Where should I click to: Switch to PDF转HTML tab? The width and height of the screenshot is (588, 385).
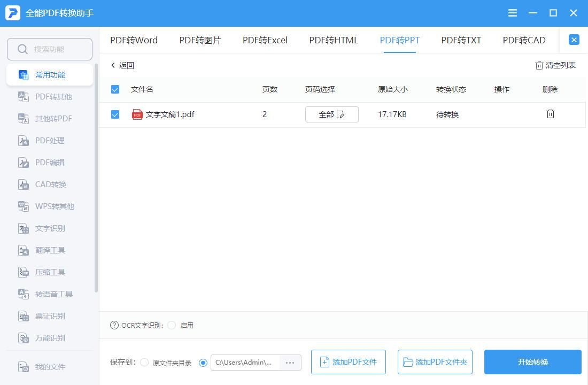[x=334, y=40]
